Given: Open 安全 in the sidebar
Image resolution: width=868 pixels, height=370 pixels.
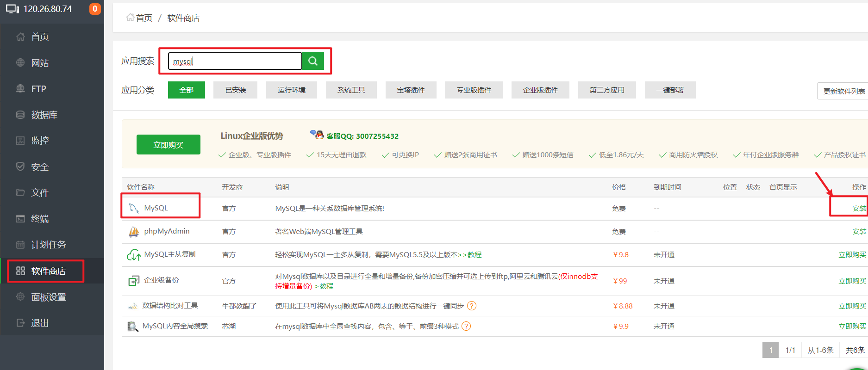Looking at the screenshot, I should (x=52, y=167).
